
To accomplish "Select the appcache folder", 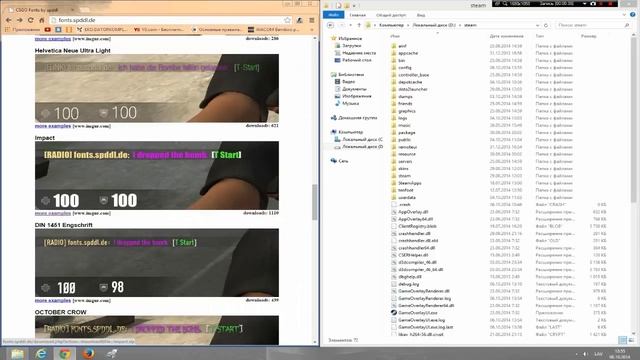I will coord(408,53).
